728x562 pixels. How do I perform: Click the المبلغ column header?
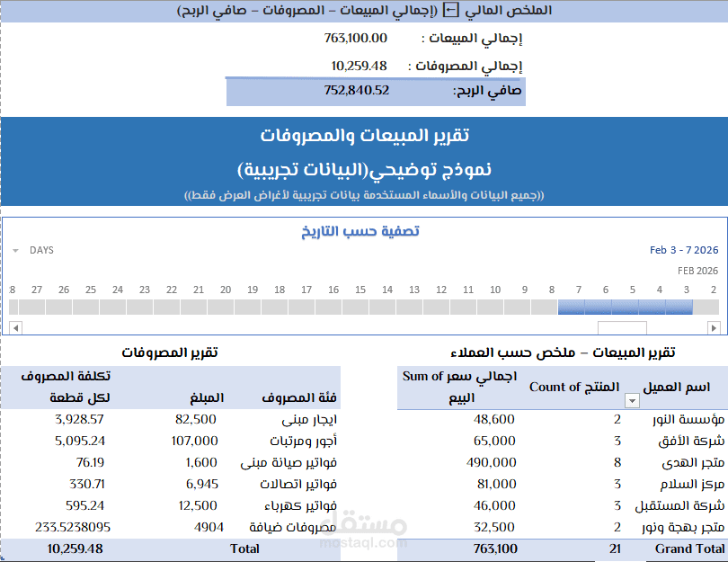pyautogui.click(x=207, y=398)
